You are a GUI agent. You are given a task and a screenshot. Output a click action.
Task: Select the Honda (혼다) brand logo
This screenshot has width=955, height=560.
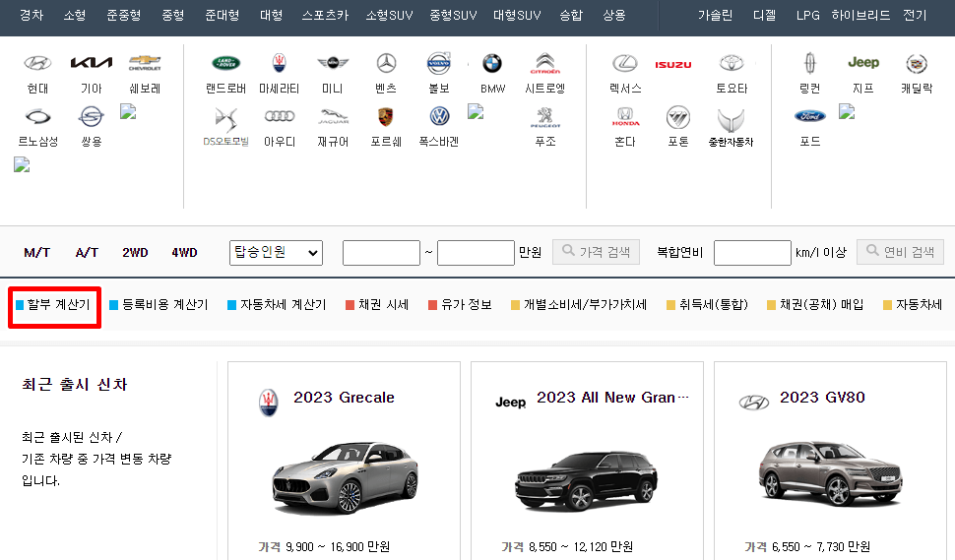click(x=625, y=116)
